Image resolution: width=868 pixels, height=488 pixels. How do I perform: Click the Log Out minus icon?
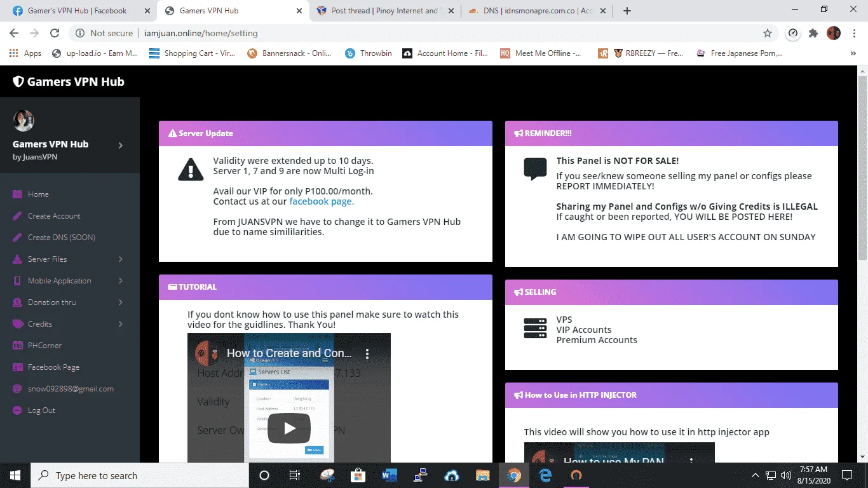17,410
